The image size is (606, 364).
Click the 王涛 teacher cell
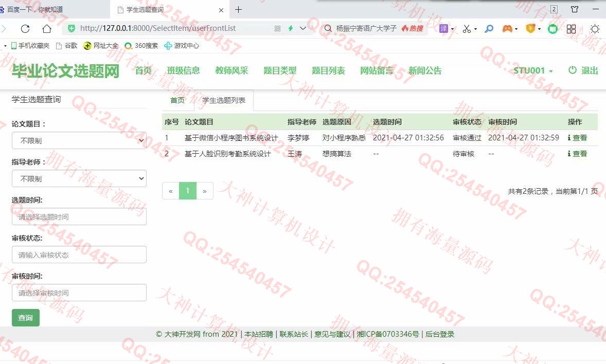pyautogui.click(x=295, y=154)
